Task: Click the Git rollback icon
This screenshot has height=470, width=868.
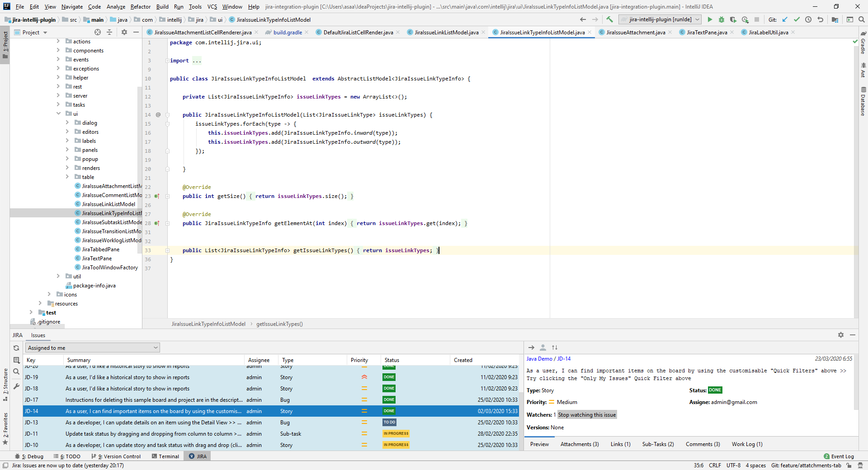Action: pyautogui.click(x=820, y=19)
